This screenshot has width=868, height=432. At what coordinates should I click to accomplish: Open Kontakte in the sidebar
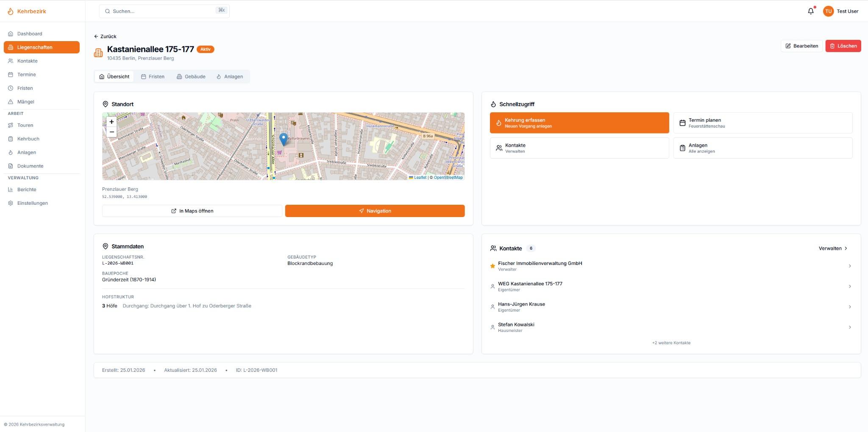42,61
